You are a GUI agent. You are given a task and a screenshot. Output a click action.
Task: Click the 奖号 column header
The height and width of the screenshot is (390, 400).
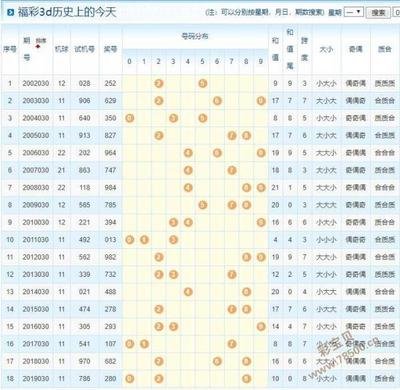[x=110, y=49]
